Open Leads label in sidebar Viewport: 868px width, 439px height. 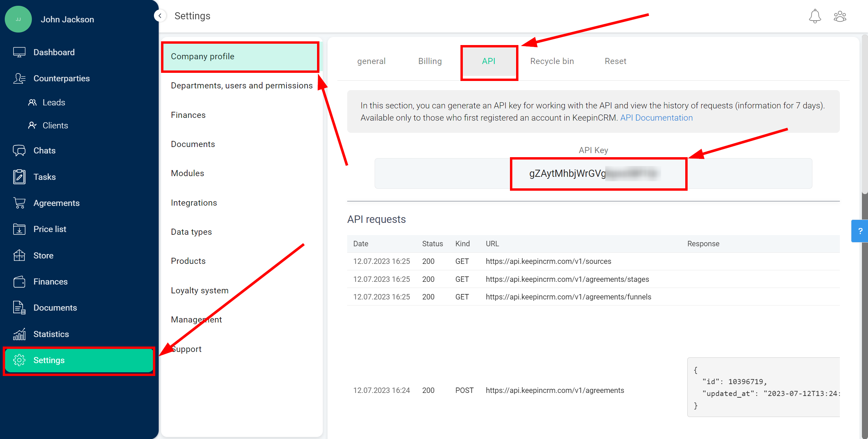point(54,102)
